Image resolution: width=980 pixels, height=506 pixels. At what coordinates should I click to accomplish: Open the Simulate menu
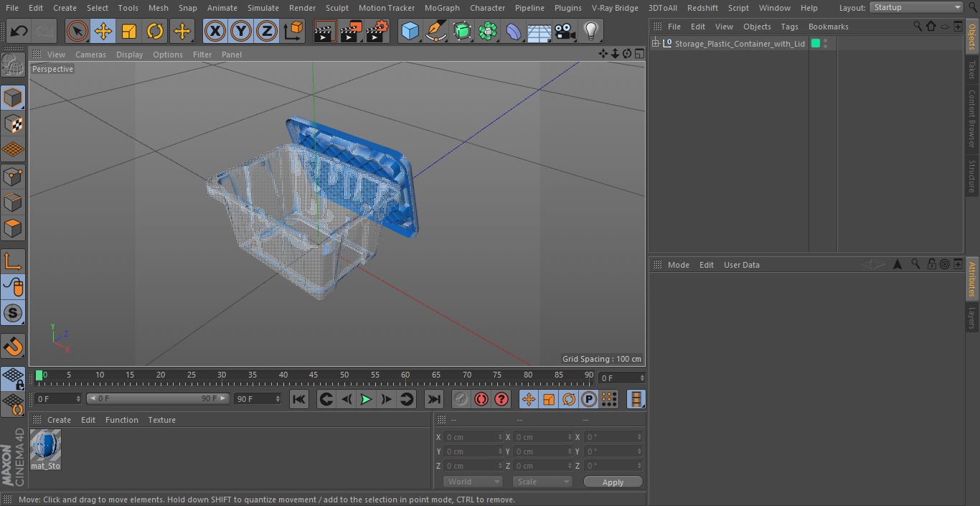pos(263,8)
